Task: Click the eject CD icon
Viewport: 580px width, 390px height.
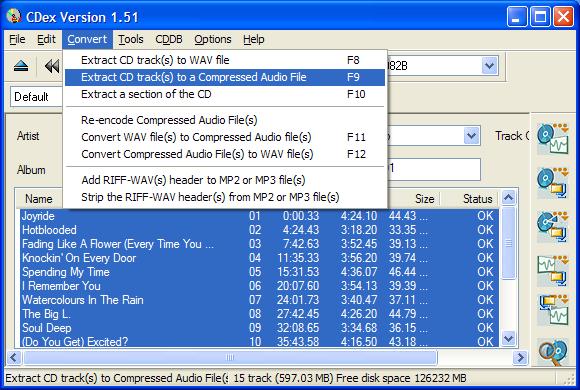Action: pyautogui.click(x=21, y=66)
